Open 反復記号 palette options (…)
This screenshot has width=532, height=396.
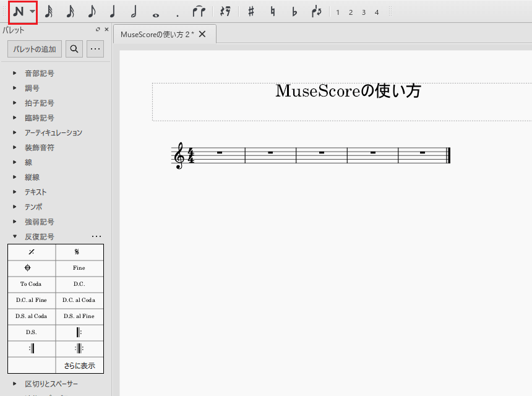pos(97,236)
